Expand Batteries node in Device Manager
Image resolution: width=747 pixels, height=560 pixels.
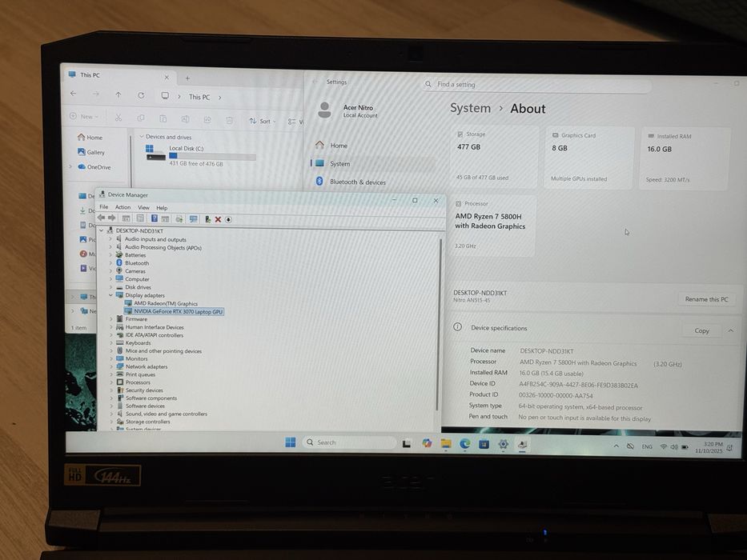click(111, 254)
